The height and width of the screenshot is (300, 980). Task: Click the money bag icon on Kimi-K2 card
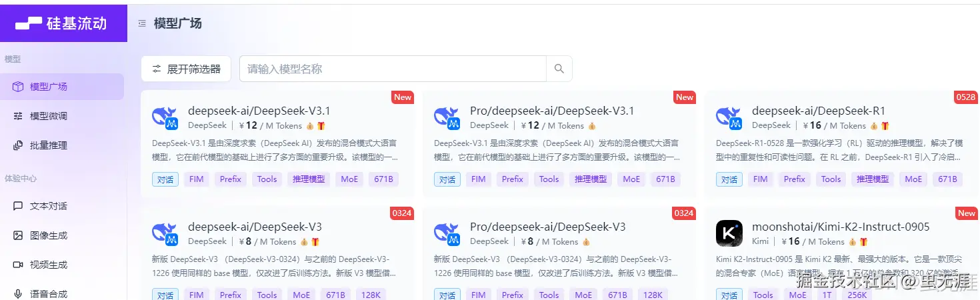pyautogui.click(x=853, y=241)
